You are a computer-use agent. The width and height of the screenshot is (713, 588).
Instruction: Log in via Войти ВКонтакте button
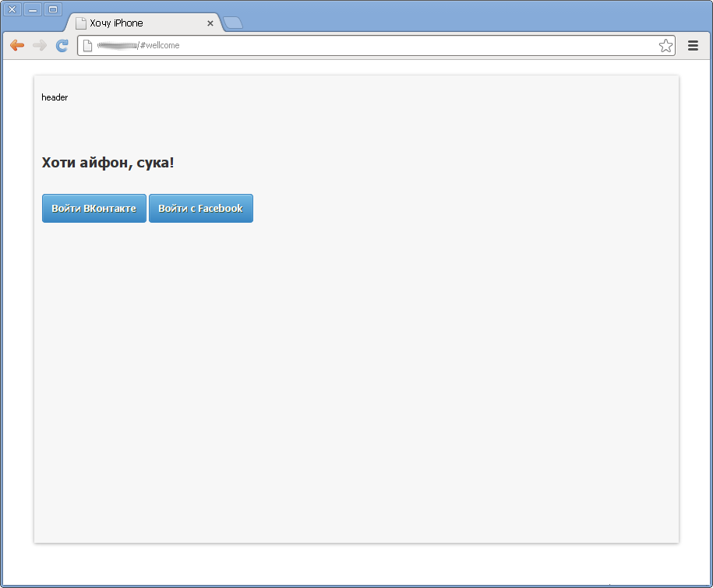point(94,209)
